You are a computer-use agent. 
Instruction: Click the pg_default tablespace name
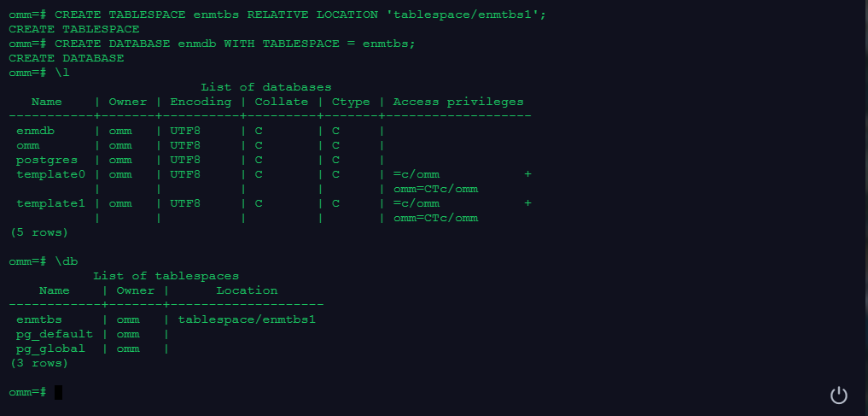pyautogui.click(x=54, y=334)
